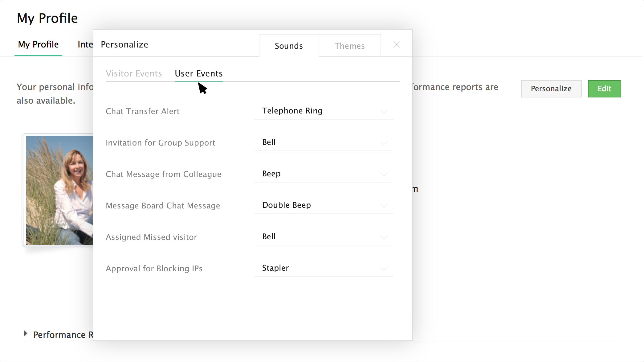Expand Chat Message from Colleague sound list
This screenshot has width=644, height=362.
323,174
